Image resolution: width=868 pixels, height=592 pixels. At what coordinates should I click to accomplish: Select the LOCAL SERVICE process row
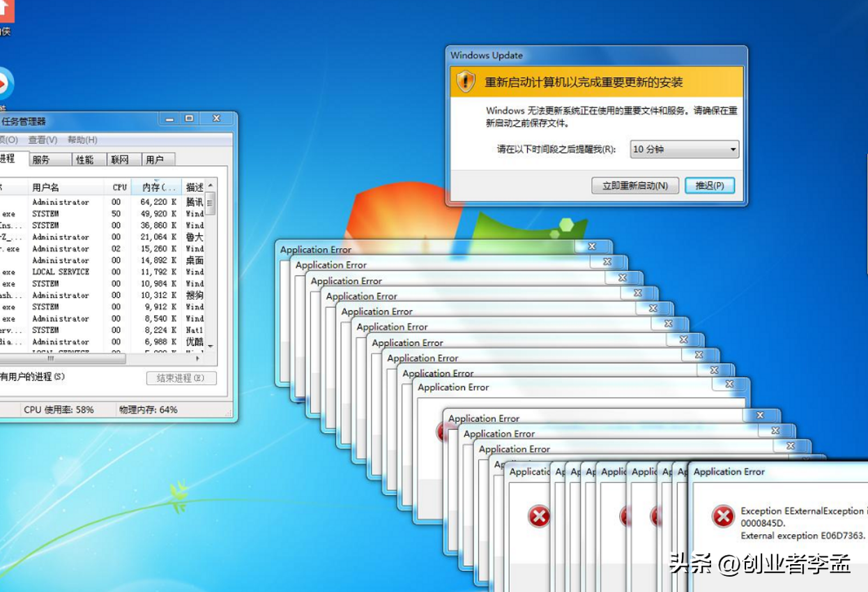coord(103,272)
